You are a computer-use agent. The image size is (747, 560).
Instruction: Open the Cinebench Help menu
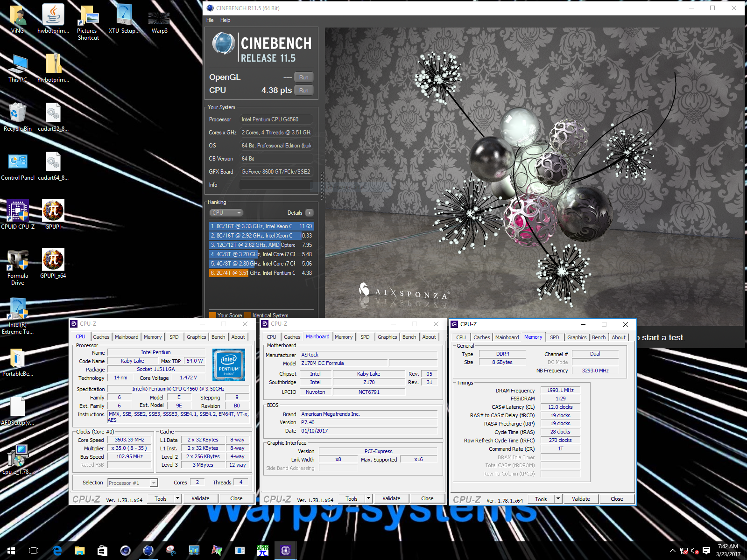click(x=225, y=20)
